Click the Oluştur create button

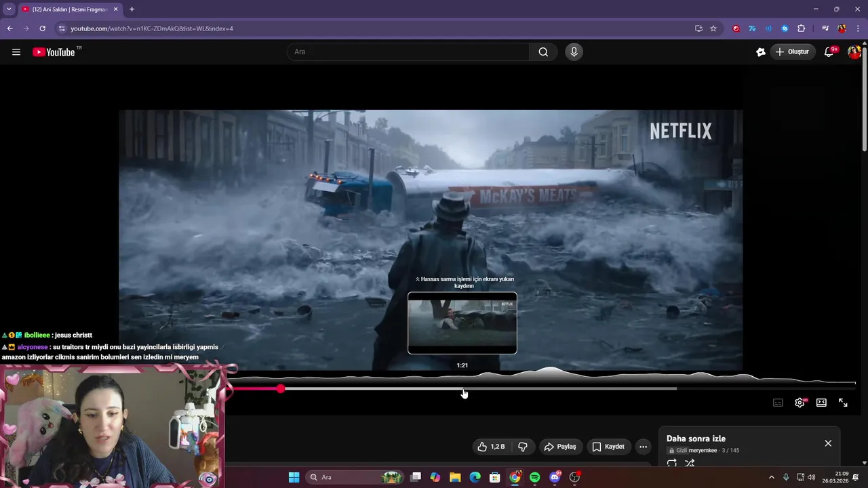[792, 52]
